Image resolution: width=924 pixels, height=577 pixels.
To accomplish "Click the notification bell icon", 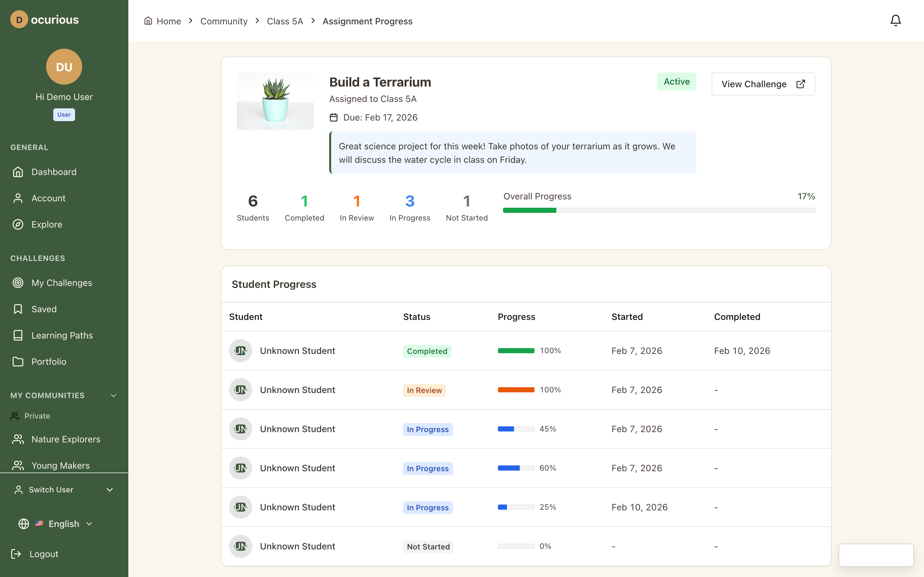I will point(895,21).
